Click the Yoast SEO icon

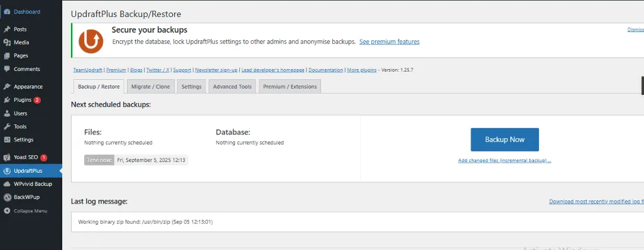(x=6, y=157)
